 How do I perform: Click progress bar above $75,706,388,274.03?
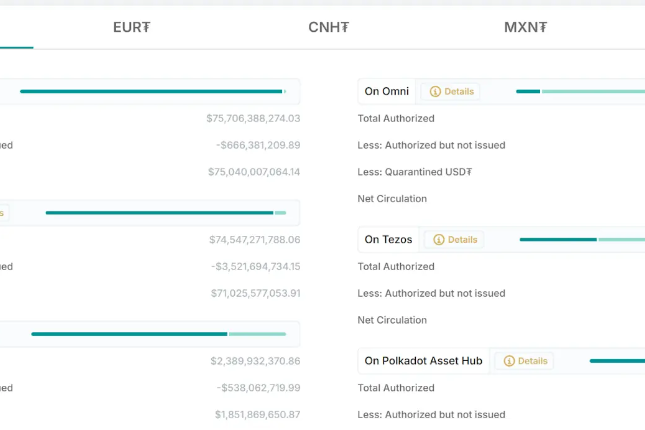[x=153, y=91]
